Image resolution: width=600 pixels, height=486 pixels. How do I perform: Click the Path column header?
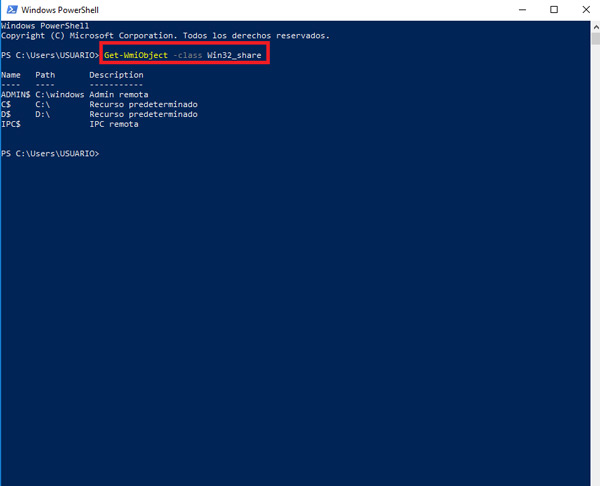point(45,75)
